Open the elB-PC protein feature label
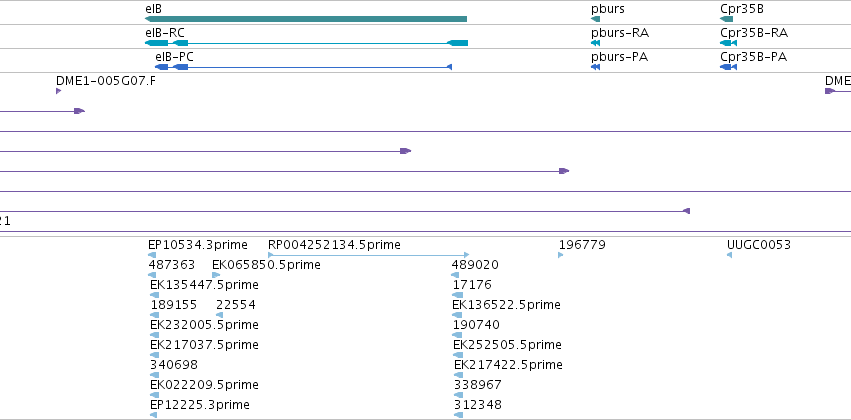851x420 pixels. point(174,56)
